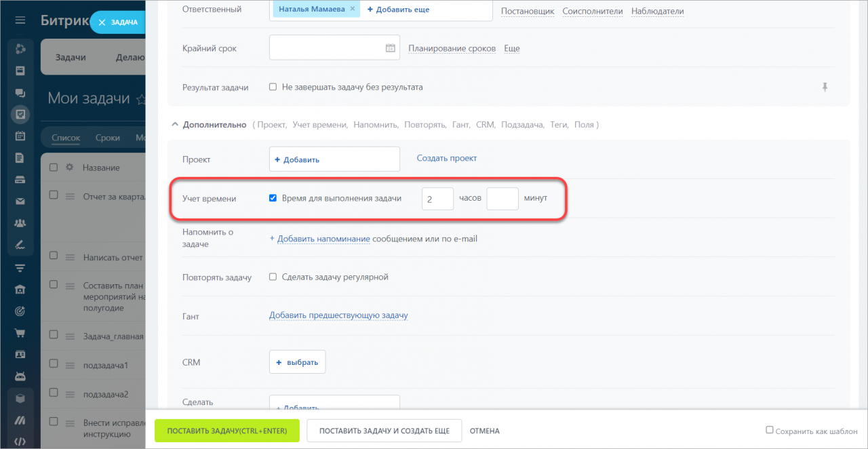Switch to Список view tab

[67, 138]
